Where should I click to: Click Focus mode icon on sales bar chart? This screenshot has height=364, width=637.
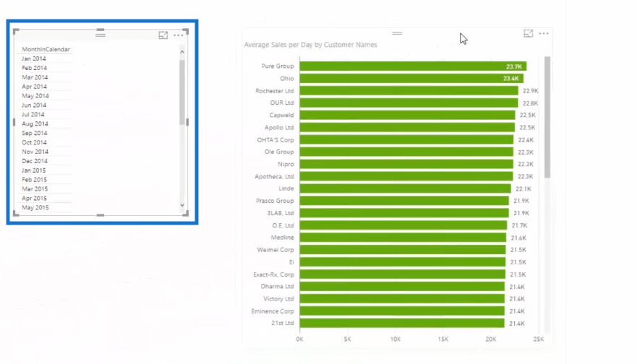(528, 34)
